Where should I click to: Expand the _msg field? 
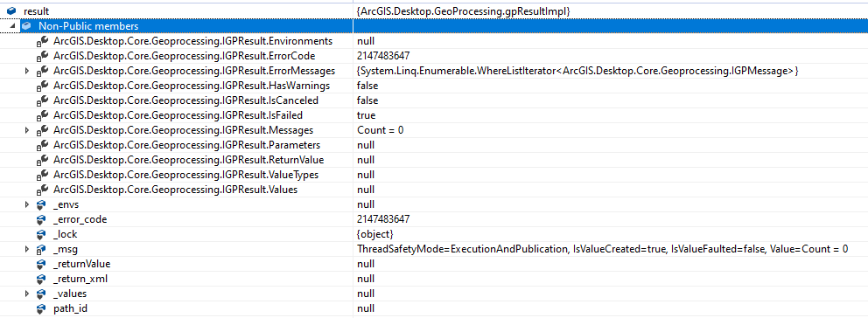pyautogui.click(x=26, y=250)
